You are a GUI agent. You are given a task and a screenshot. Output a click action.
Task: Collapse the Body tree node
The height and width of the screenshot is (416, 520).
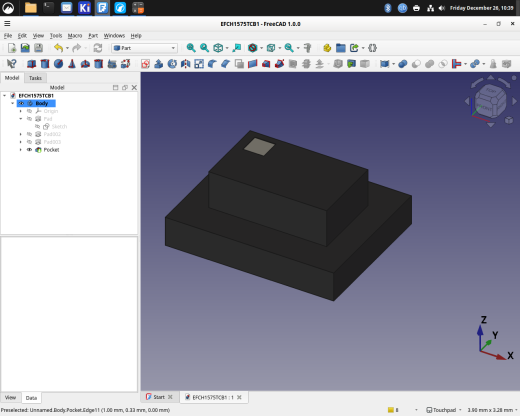point(13,103)
